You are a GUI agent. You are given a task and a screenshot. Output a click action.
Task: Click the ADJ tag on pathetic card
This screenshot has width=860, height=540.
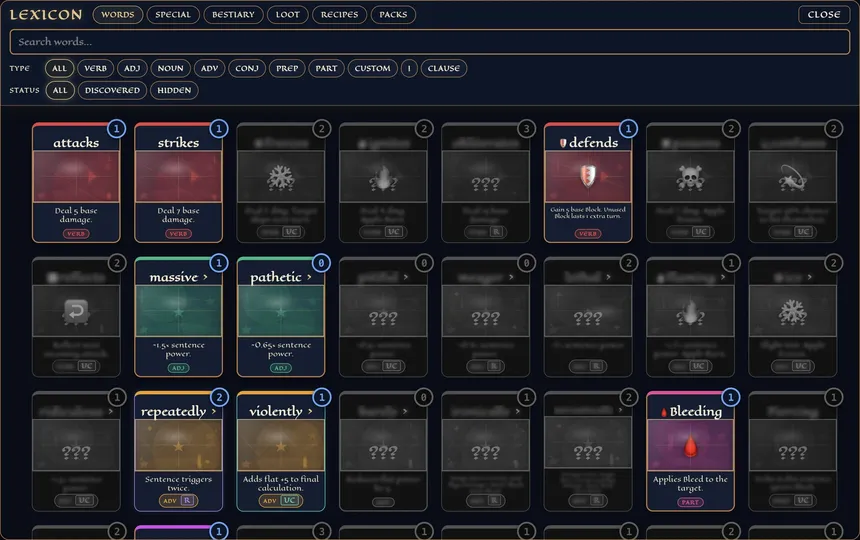tap(280, 368)
